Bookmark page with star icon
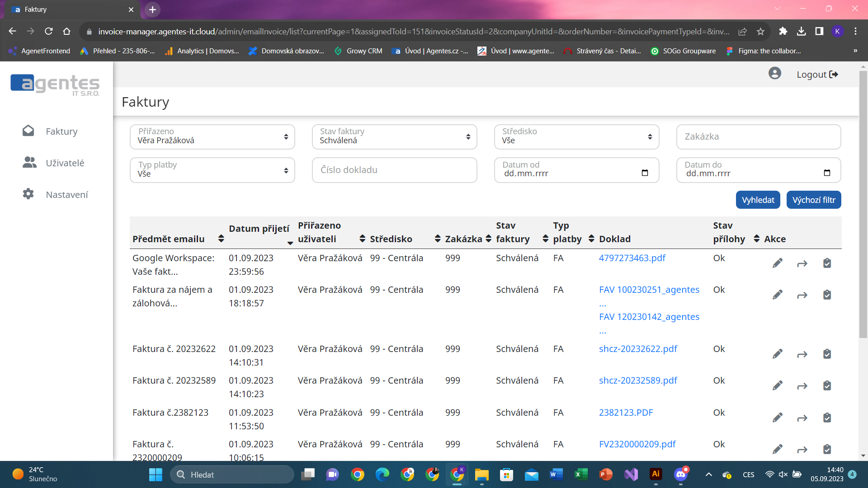Screen dimensions: 868x488 click(760, 32)
